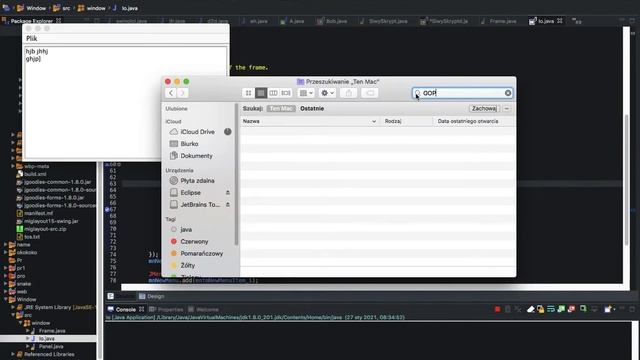Click Remove Launch icon in console toolbar
Image resolution: width=640 pixels, height=360 pixels.
(x=508, y=309)
